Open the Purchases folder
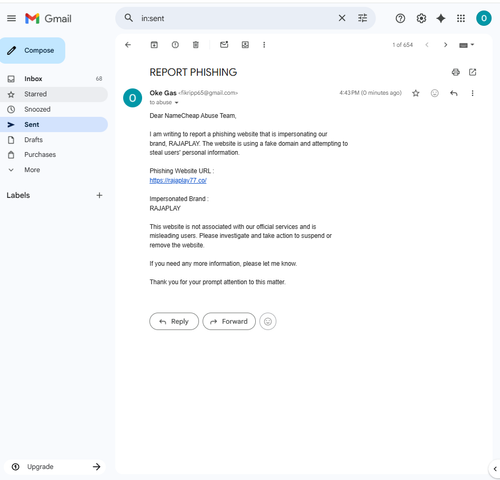 53,155
